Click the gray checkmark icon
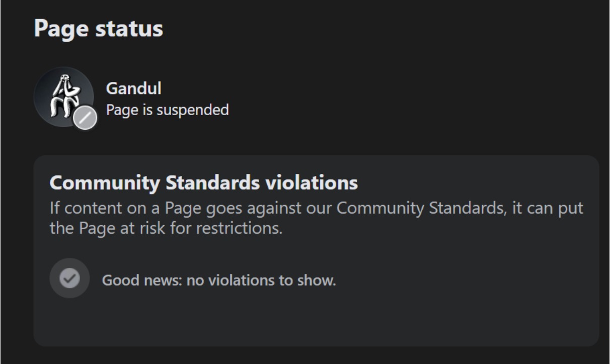Screen dimensions: 611x364 tap(69, 278)
